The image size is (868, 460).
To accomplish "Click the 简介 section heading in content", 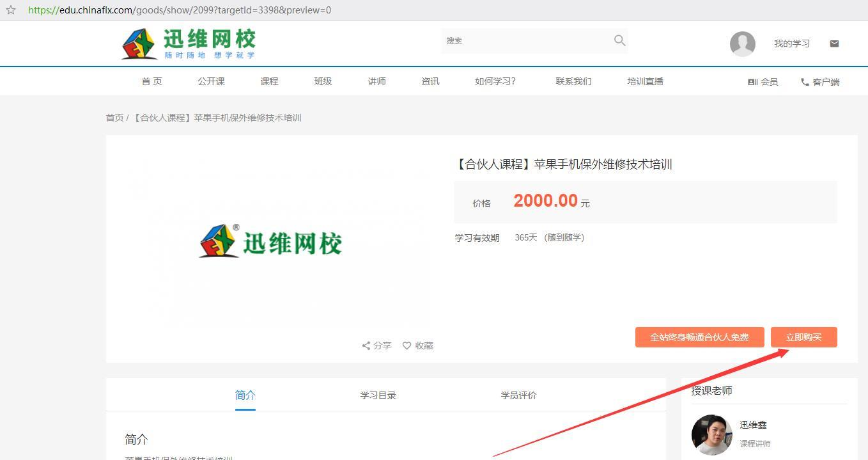I will (x=136, y=440).
